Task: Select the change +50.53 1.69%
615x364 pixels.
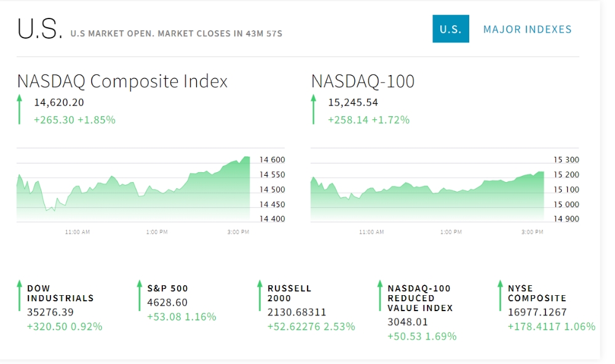Action: pyautogui.click(x=422, y=336)
